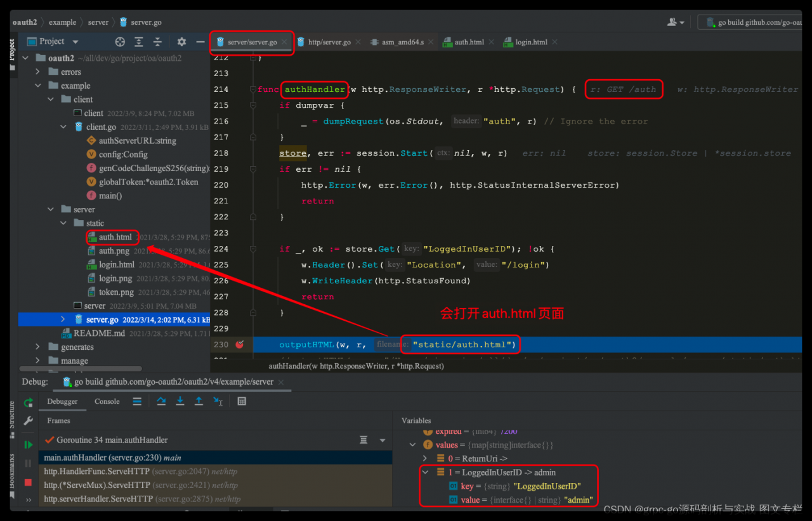Open auth.html in the static folder
Image resolution: width=812 pixels, height=521 pixels.
[115, 237]
